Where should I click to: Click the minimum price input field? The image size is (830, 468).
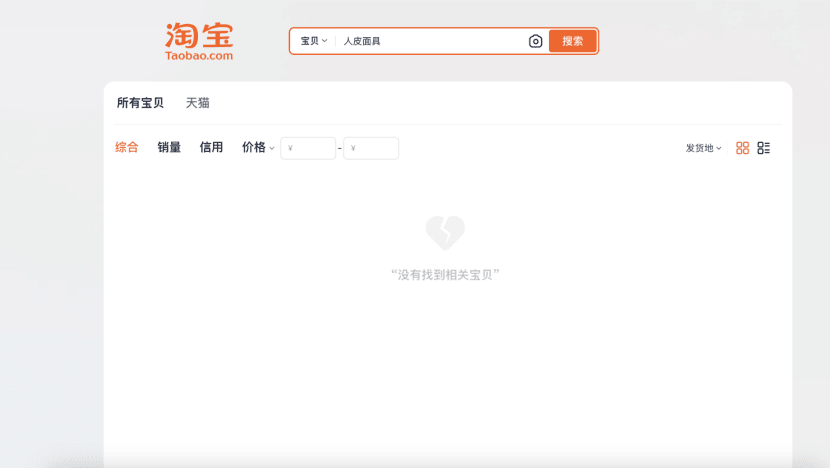(x=308, y=148)
